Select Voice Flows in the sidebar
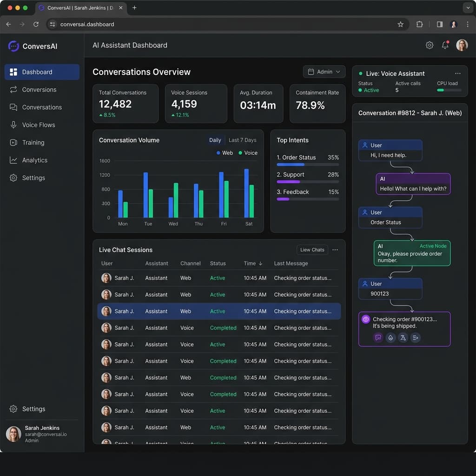The image size is (476, 476). pyautogui.click(x=42, y=125)
